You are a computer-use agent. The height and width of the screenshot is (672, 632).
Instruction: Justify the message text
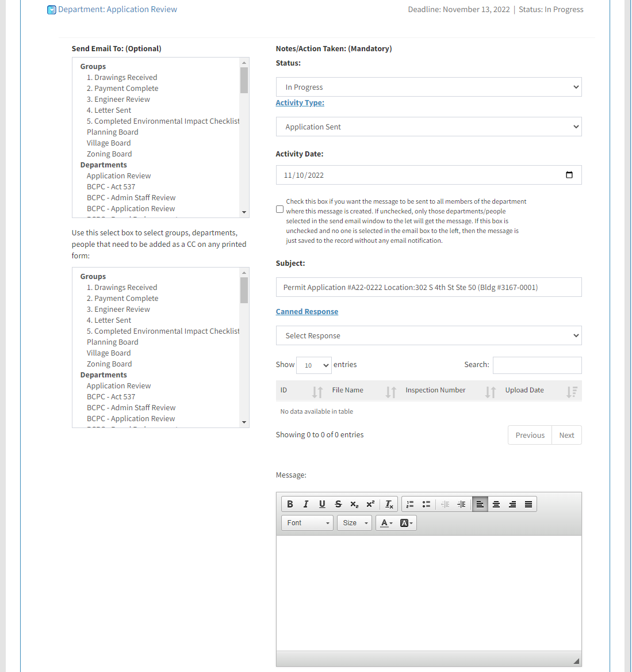pos(528,504)
